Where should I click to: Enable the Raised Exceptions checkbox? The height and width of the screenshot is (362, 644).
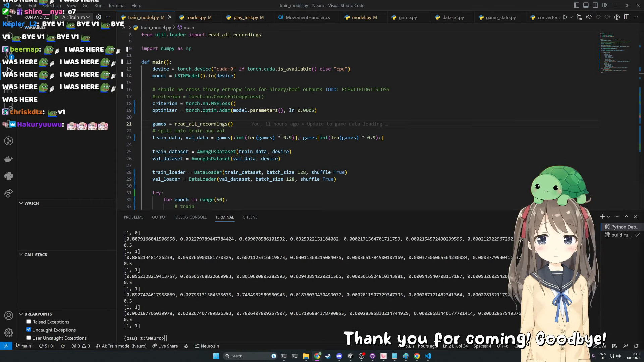[29, 322]
